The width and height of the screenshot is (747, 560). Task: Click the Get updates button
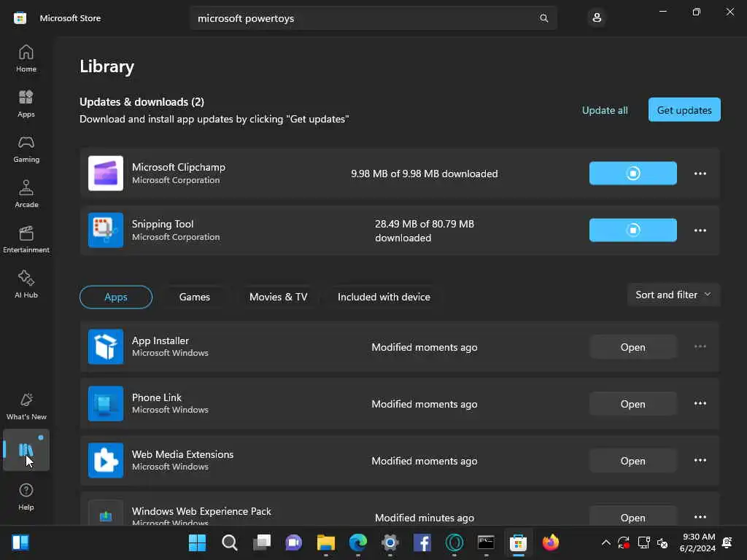click(684, 110)
